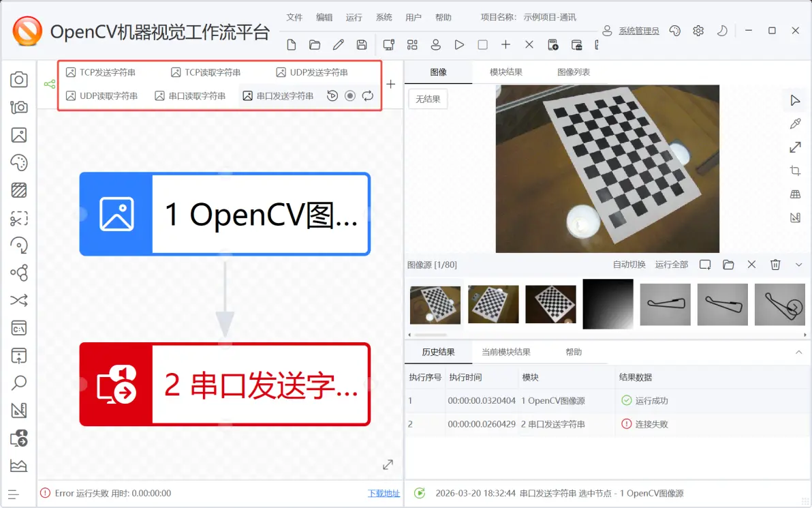Open the camera-settings icon in left sidebar
The image size is (812, 508).
[18, 107]
